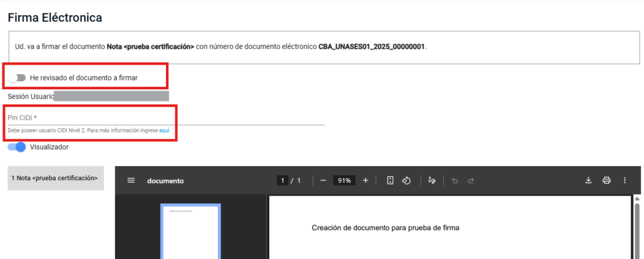Open the 'aquí' information link
Image resolution: width=644 pixels, height=259 pixels.
click(164, 131)
